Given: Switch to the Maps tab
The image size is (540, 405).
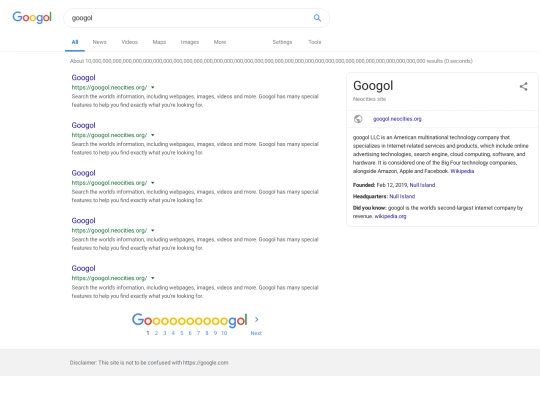Looking at the screenshot, I should point(159,42).
